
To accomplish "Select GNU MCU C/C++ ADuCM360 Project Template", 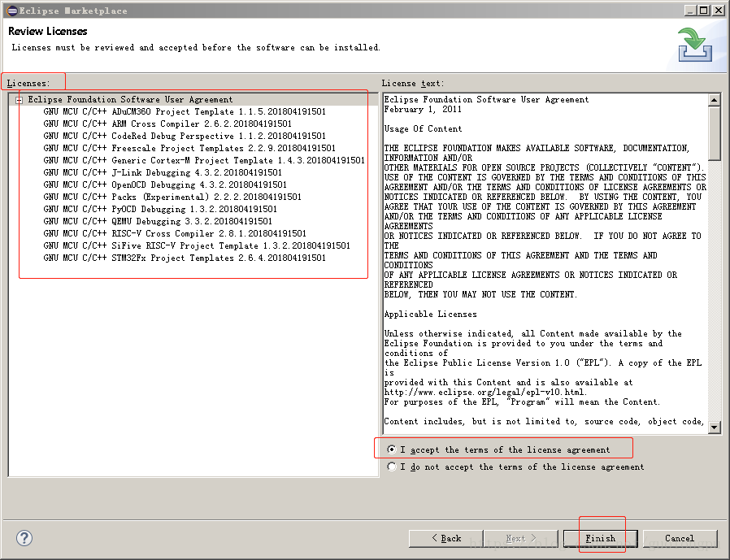I will coord(185,111).
